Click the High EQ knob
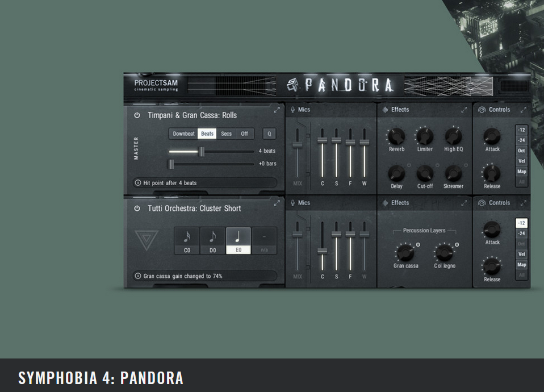Image resolution: width=544 pixels, height=392 pixels. tap(453, 136)
